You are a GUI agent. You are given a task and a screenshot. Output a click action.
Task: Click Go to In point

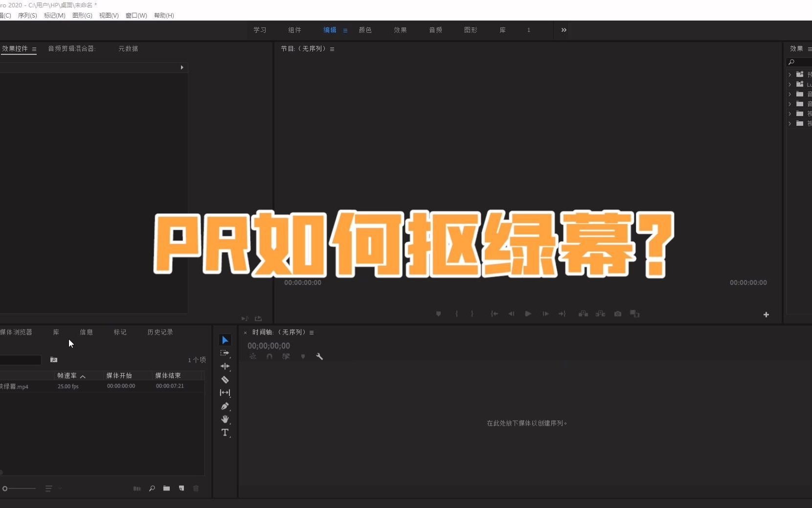click(x=495, y=314)
